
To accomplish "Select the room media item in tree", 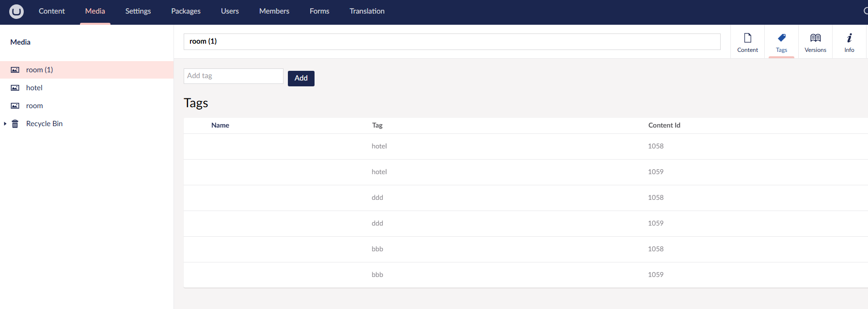I will (34, 106).
